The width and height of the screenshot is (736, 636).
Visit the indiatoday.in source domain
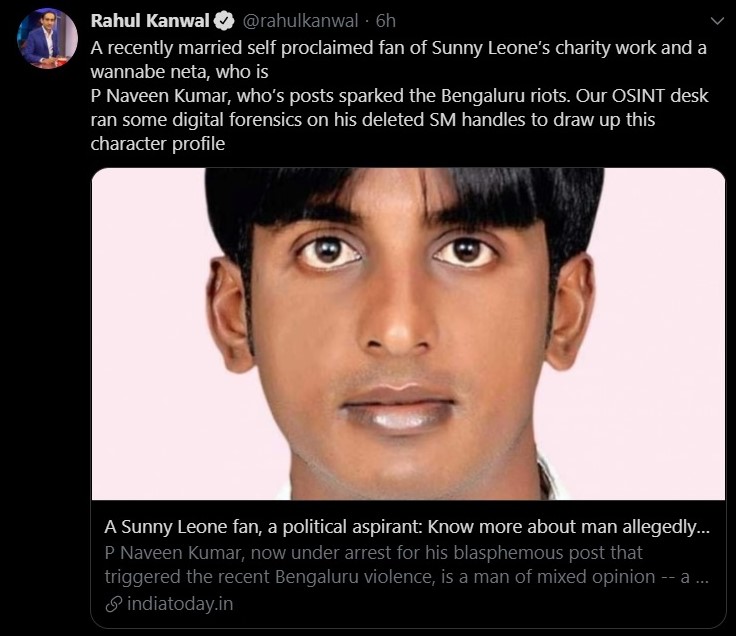180,604
